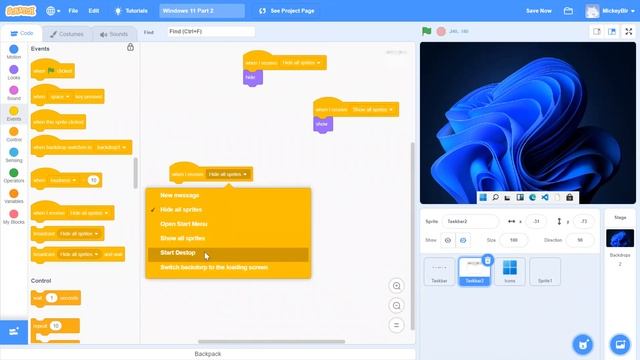This screenshot has height=360, width=640.
Task: Open the language globe menu
Action: pyautogui.click(x=53, y=11)
